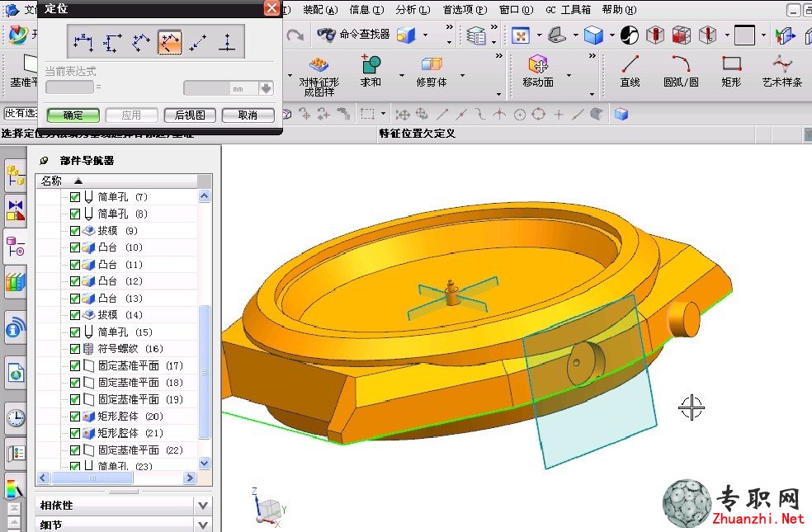
Task: Uncheck the 简单孔 (7) feature checkbox
Action: click(75, 197)
